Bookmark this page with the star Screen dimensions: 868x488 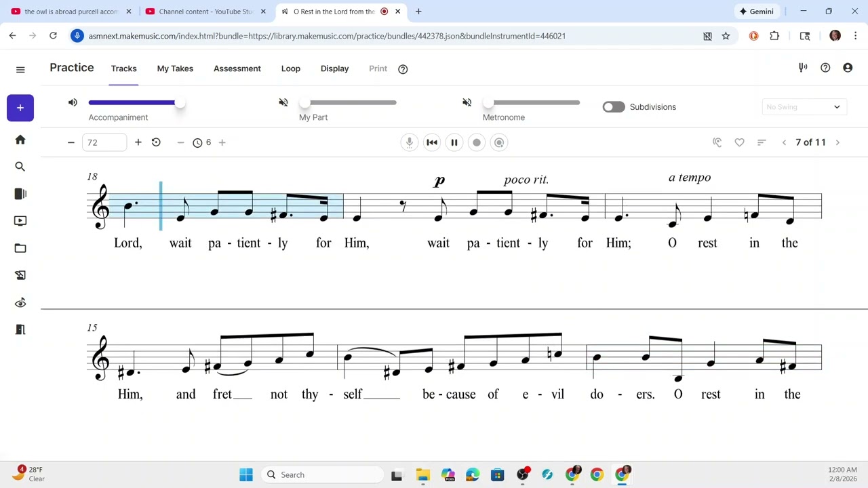[x=726, y=36]
